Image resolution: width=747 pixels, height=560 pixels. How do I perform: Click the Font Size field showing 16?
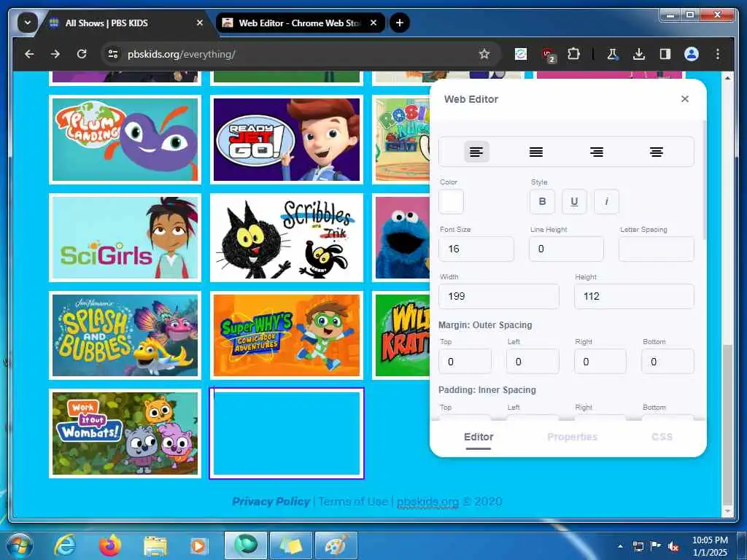pyautogui.click(x=476, y=249)
